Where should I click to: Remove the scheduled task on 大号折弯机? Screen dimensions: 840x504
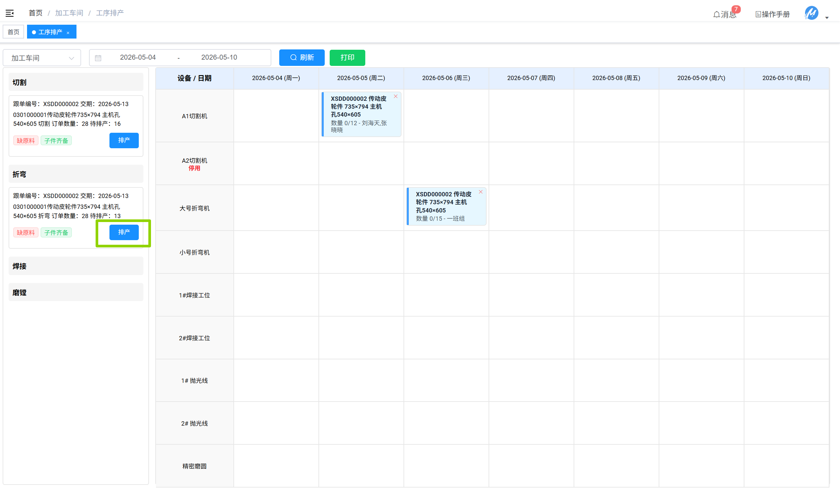tap(480, 192)
